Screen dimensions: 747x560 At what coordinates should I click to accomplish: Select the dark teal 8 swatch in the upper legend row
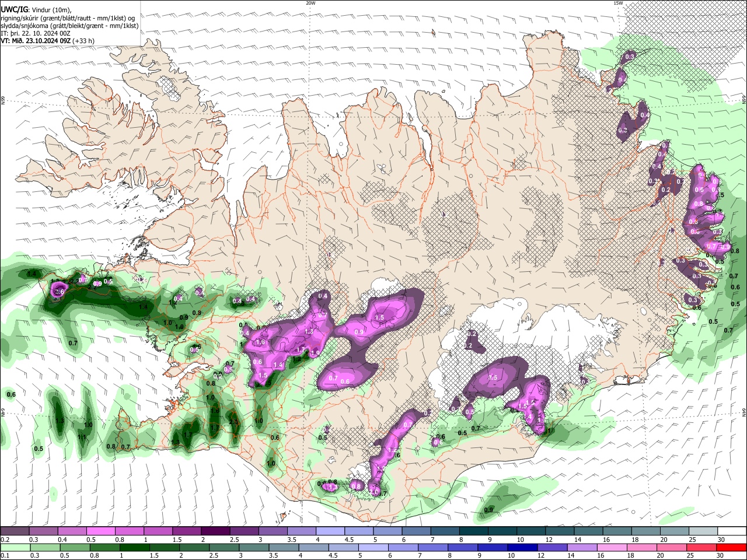tap(474, 531)
